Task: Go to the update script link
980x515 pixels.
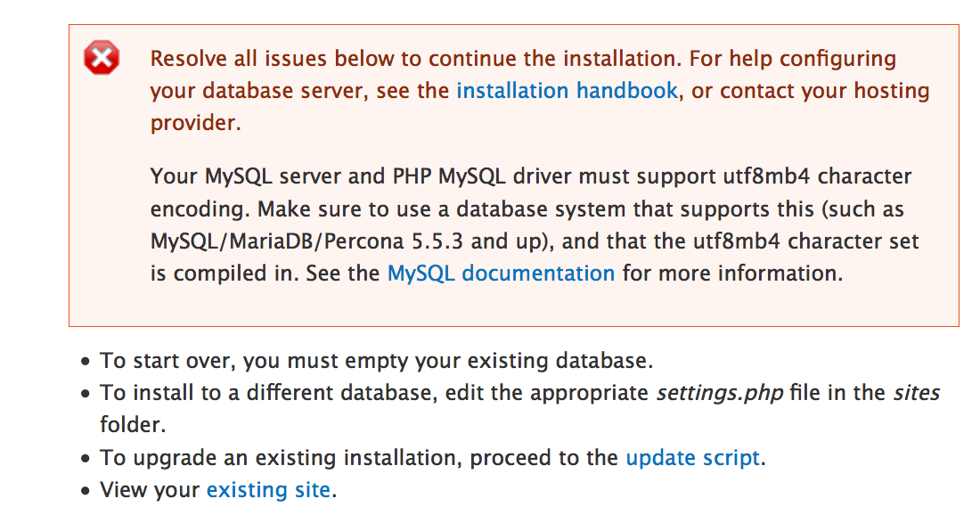Action: (x=693, y=457)
